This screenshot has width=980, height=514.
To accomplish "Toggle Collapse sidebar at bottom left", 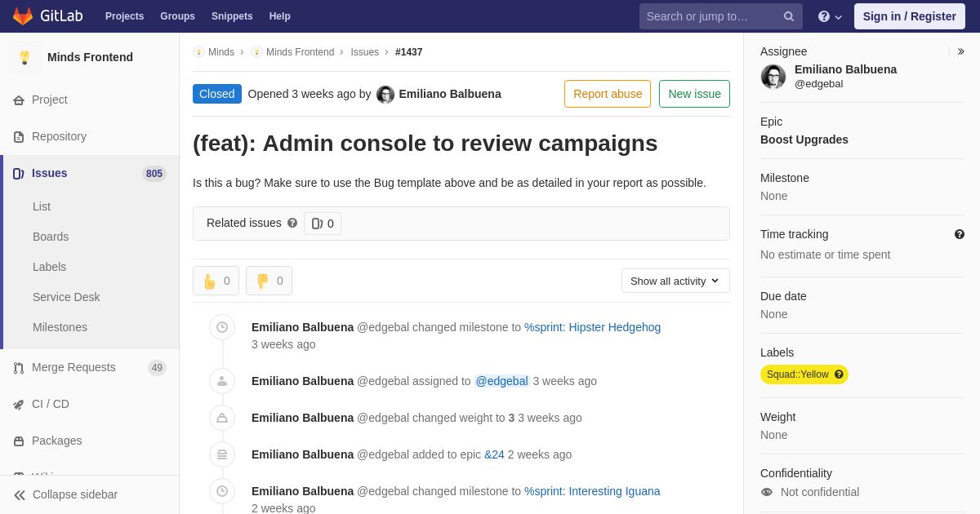I will (65, 494).
